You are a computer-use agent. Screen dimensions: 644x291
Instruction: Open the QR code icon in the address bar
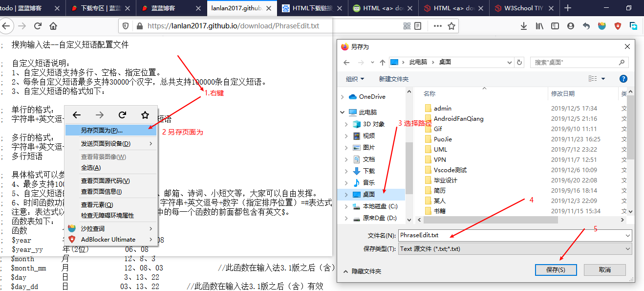[408, 26]
